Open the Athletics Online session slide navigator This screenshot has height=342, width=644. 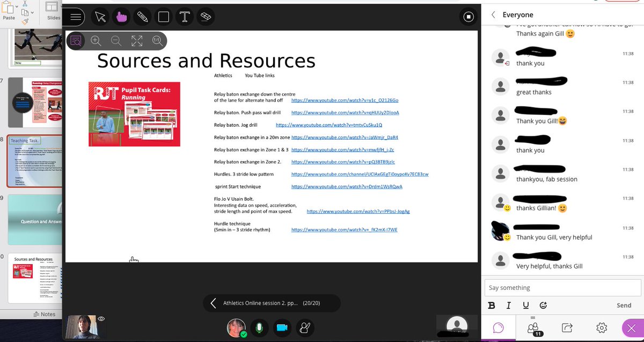(x=272, y=303)
